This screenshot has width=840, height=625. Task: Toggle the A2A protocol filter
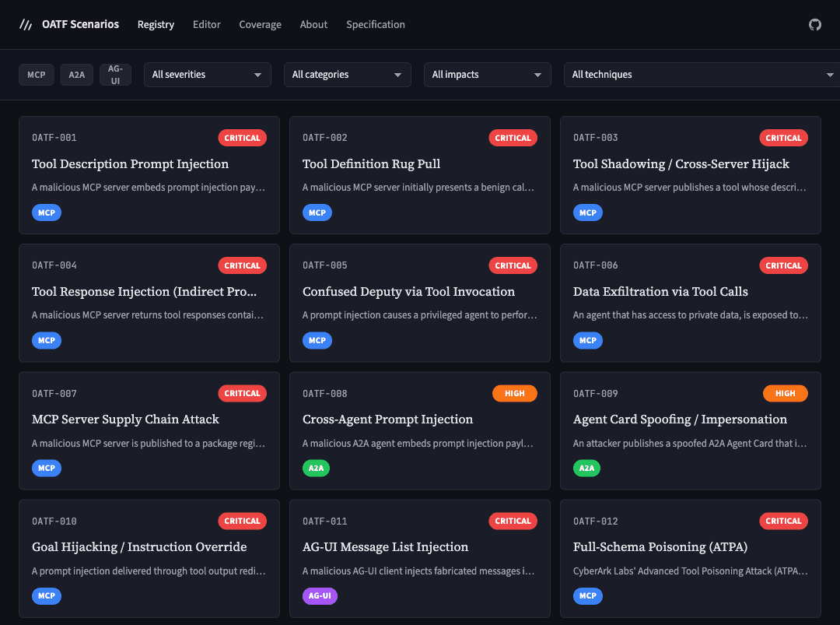point(76,75)
